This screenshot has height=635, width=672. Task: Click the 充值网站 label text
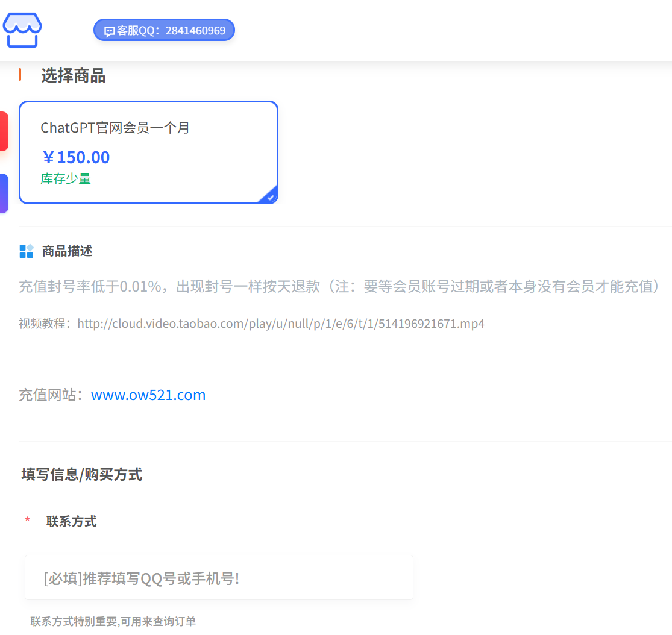pos(52,395)
